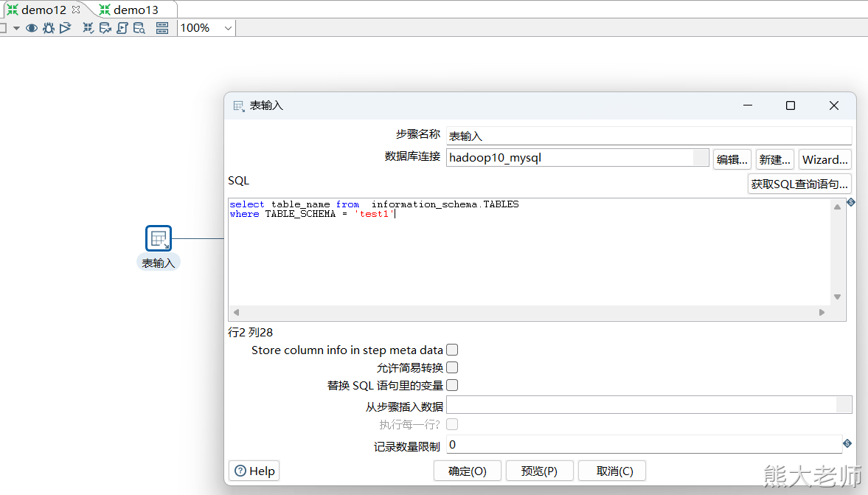Click the 表输入 dialog title icon
The height and width of the screenshot is (495, 868).
click(239, 105)
